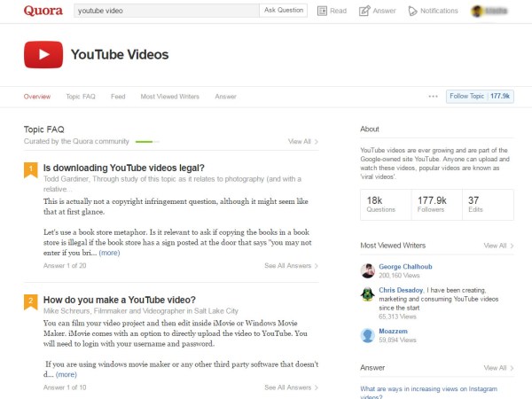Select the Topic FAQ tab
The image size is (532, 399).
(x=81, y=97)
